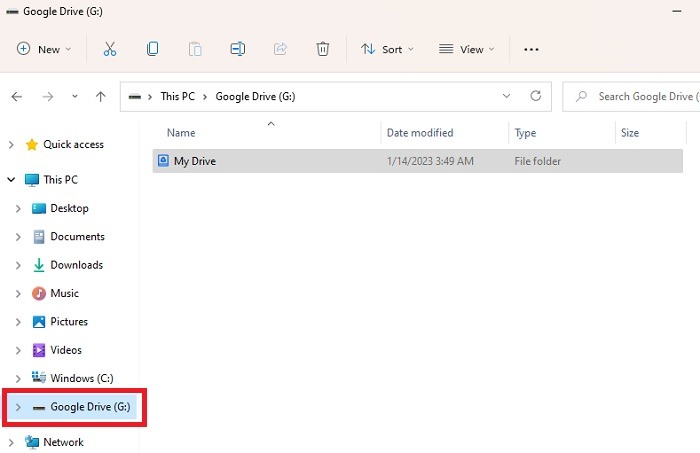Image resolution: width=700 pixels, height=453 pixels.
Task: Refresh the Google Drive folder view
Action: [536, 96]
